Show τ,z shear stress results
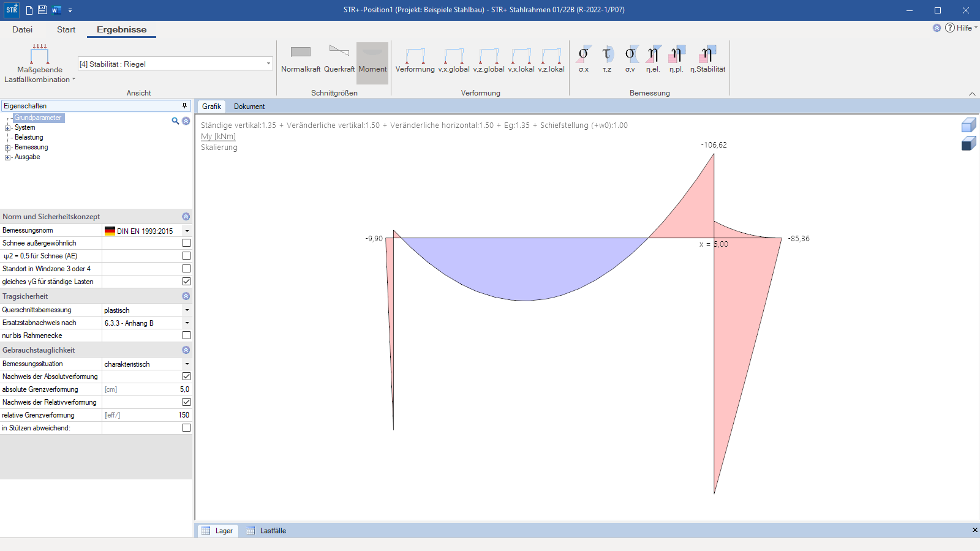This screenshot has width=980, height=551. (x=607, y=59)
